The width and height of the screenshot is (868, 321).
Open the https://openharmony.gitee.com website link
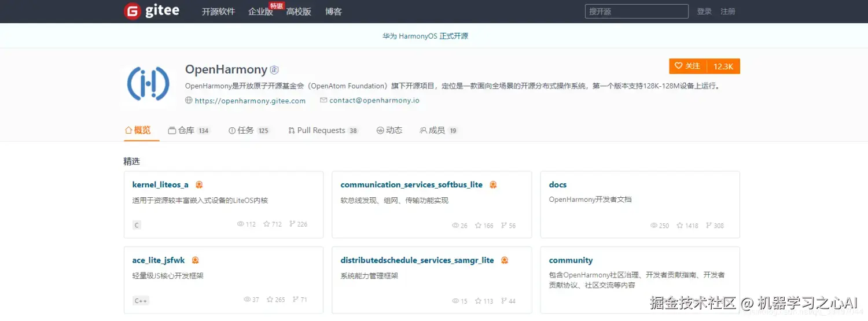pos(250,101)
